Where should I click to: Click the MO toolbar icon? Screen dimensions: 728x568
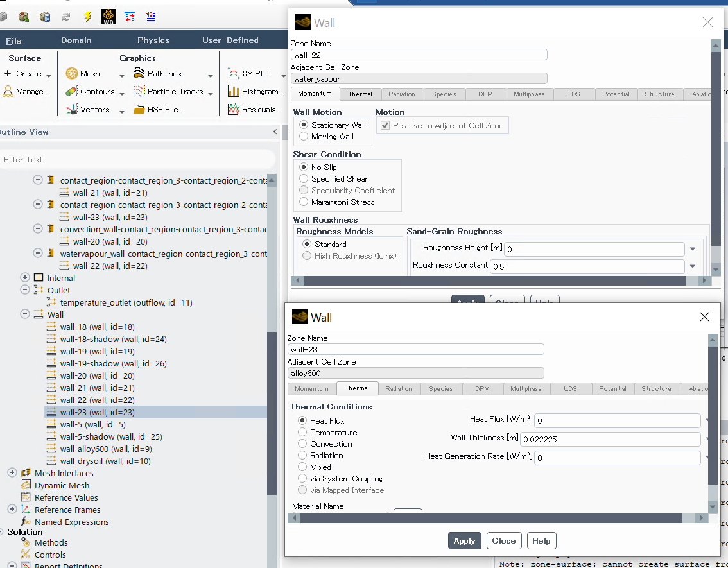click(x=150, y=17)
